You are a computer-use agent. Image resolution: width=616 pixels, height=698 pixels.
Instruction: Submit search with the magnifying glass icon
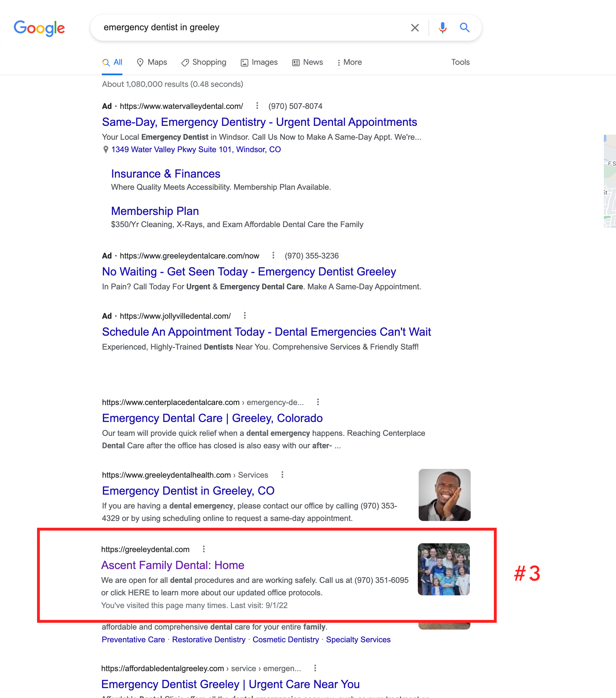tap(464, 27)
